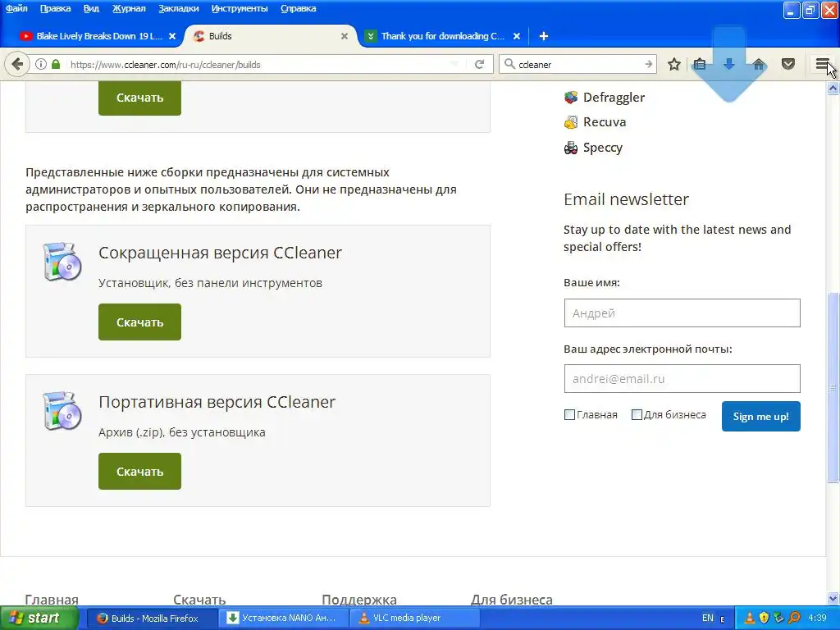Follow the footer Главная link

(52, 600)
